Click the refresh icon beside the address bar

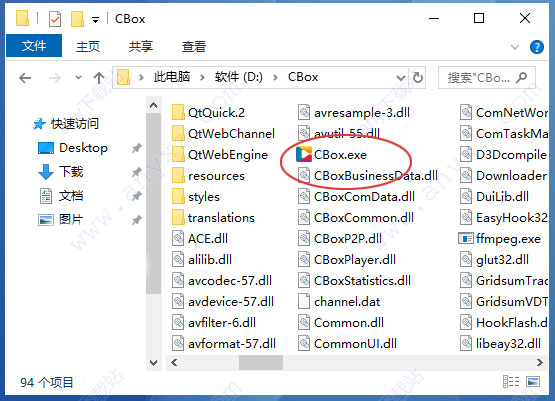(418, 77)
